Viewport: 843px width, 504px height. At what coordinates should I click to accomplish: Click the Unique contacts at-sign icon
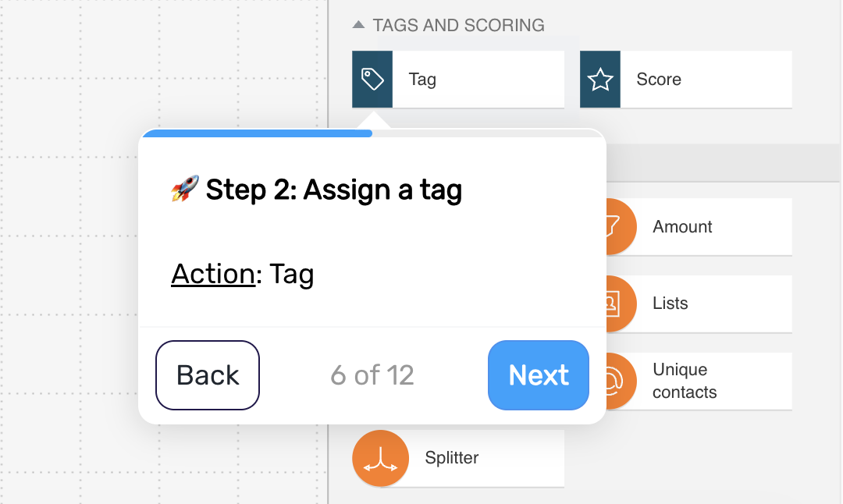click(x=621, y=381)
